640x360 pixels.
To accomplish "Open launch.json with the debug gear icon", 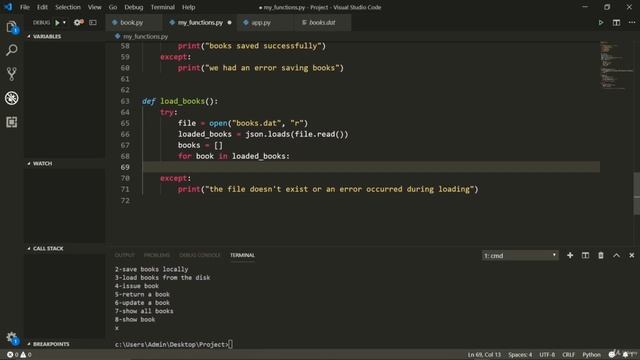I will 78,22.
